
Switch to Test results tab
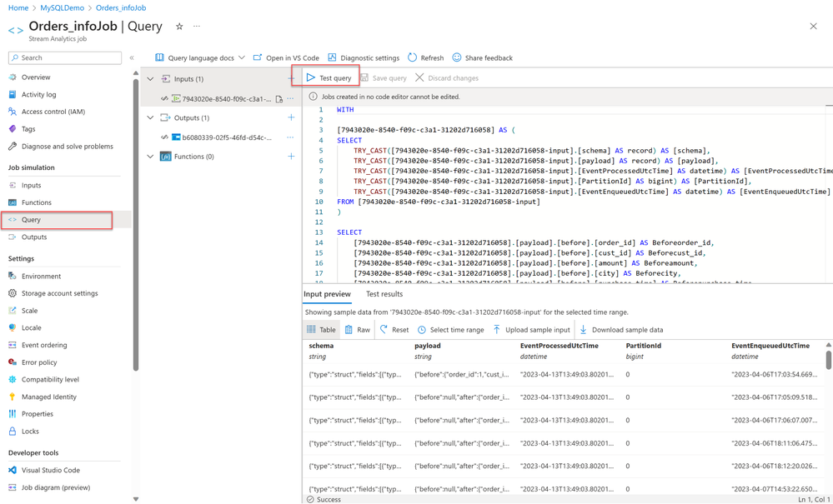tap(384, 294)
